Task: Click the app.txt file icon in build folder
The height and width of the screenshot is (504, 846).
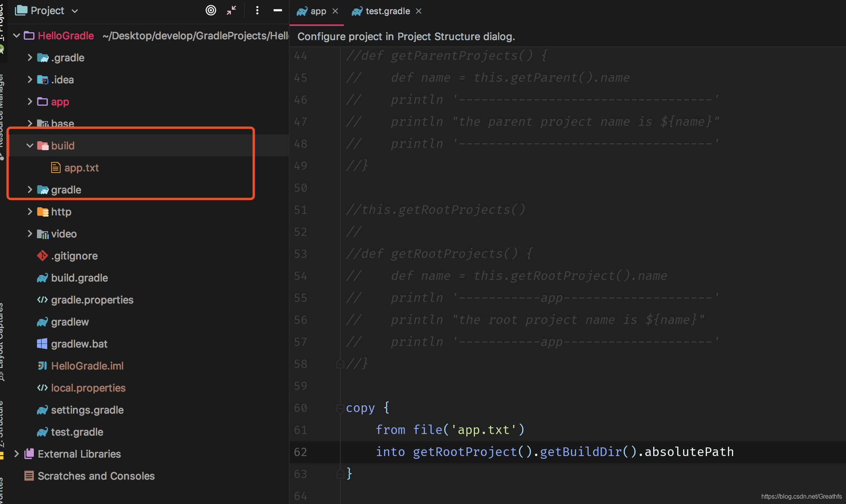Action: coord(56,167)
